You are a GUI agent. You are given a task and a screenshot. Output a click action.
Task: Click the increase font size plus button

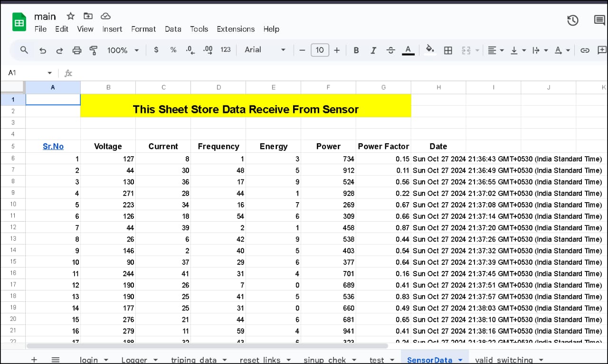point(337,50)
